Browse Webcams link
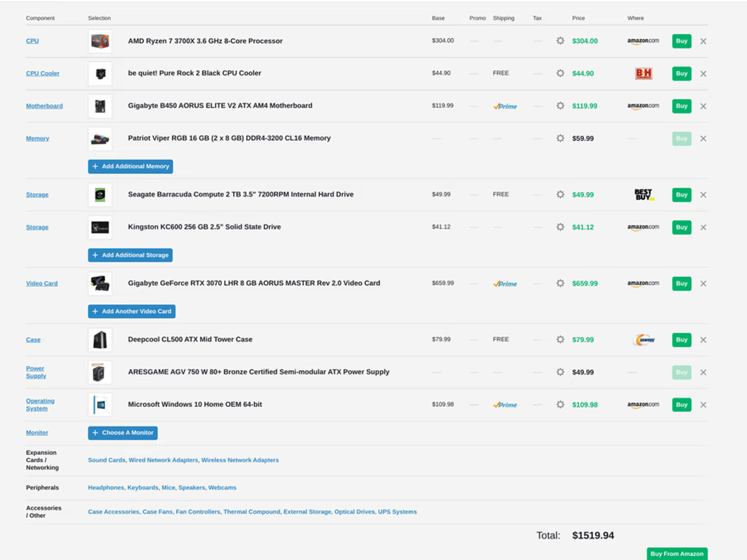Image resolution: width=747 pixels, height=560 pixels. coord(222,487)
